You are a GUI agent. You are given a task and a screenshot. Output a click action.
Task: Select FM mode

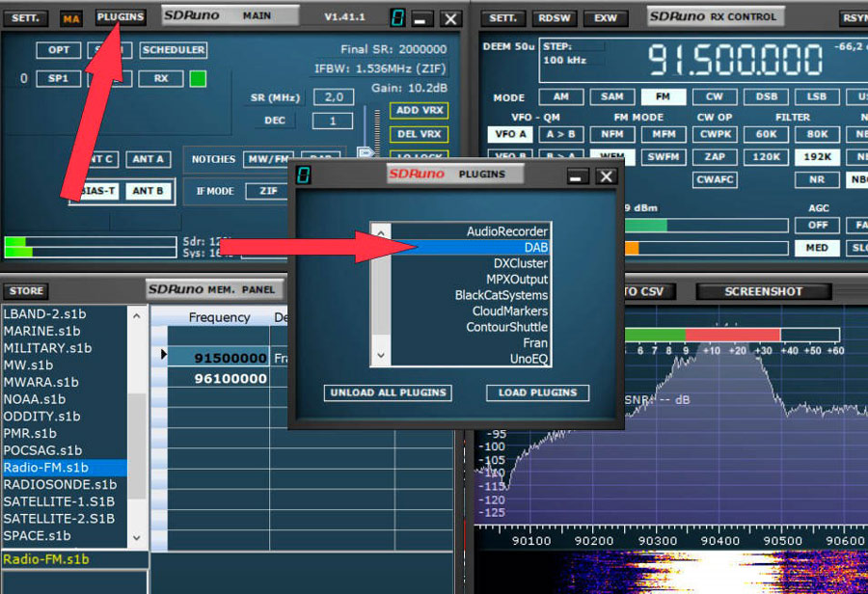coord(664,96)
